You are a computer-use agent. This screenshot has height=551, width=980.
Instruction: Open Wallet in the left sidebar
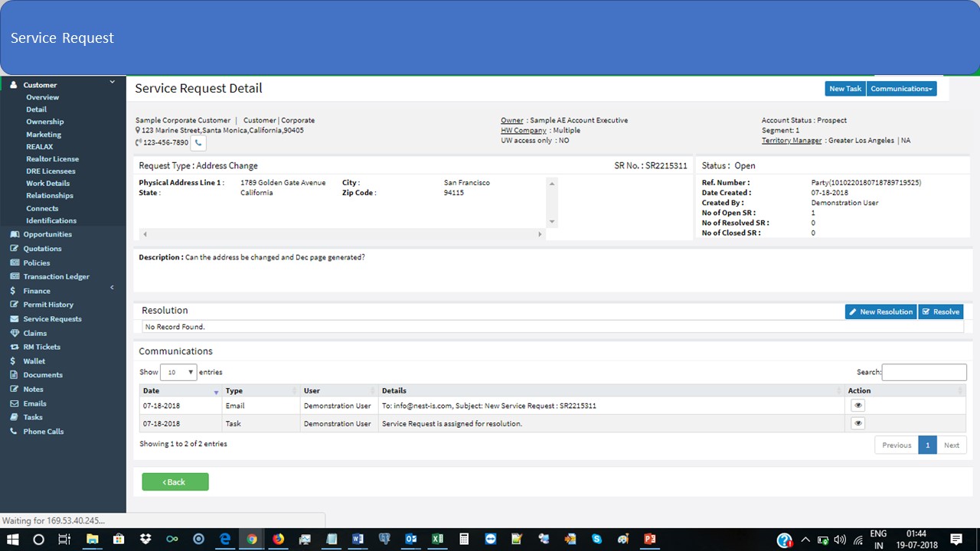[x=34, y=361]
